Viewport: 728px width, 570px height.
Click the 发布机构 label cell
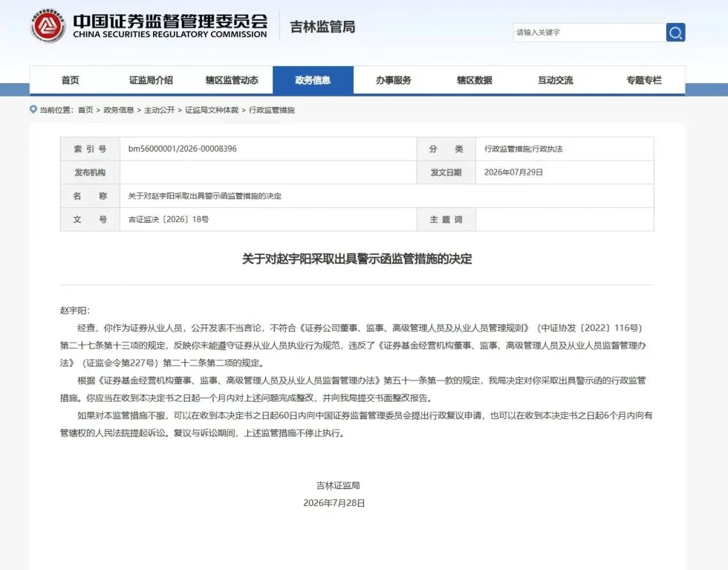pos(90,172)
